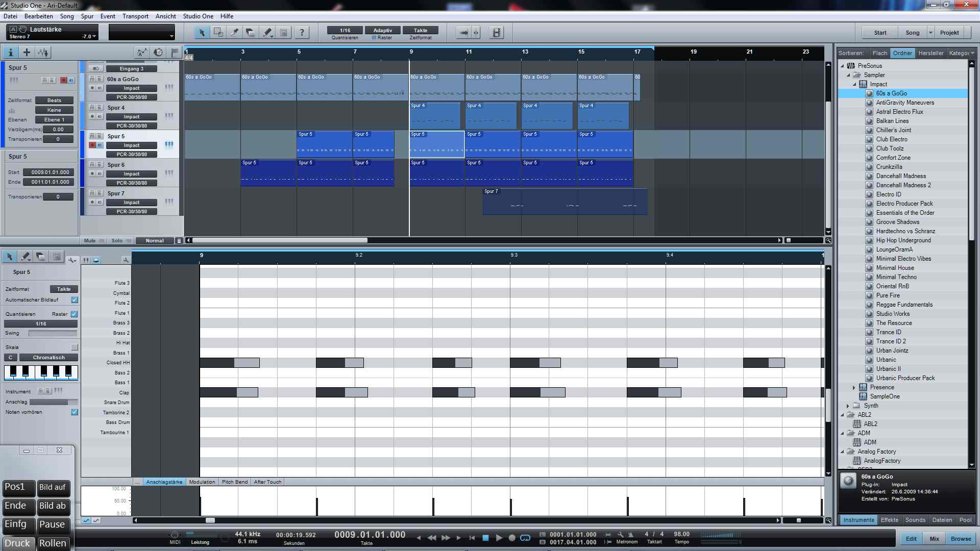Select the range selection tool
980x551 pixels.
pyautogui.click(x=218, y=33)
